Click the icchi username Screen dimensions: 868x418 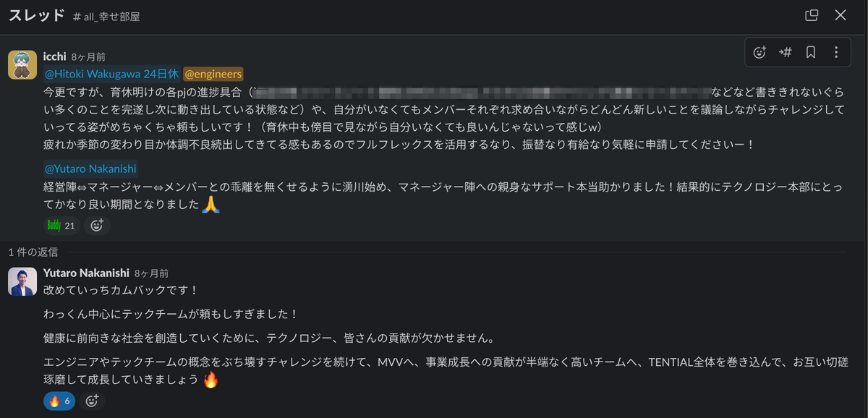[55, 56]
